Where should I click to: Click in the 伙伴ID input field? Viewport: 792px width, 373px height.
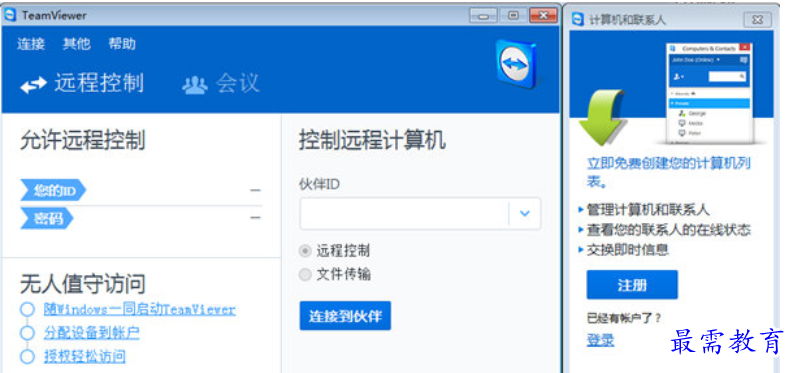pyautogui.click(x=404, y=213)
